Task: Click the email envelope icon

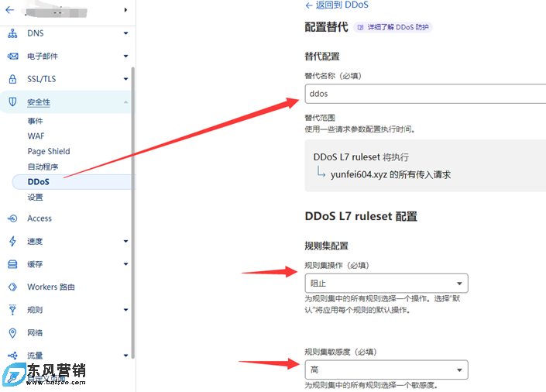Action: [12, 56]
